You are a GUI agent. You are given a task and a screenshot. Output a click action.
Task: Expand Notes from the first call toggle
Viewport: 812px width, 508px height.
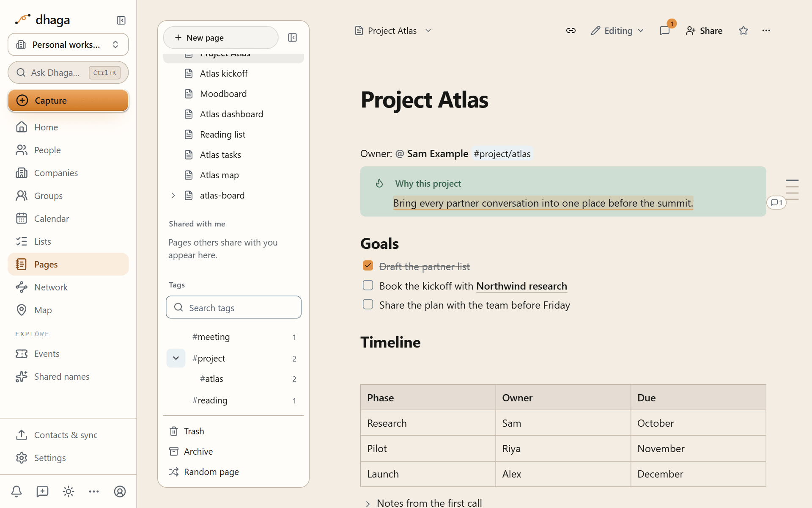click(368, 503)
